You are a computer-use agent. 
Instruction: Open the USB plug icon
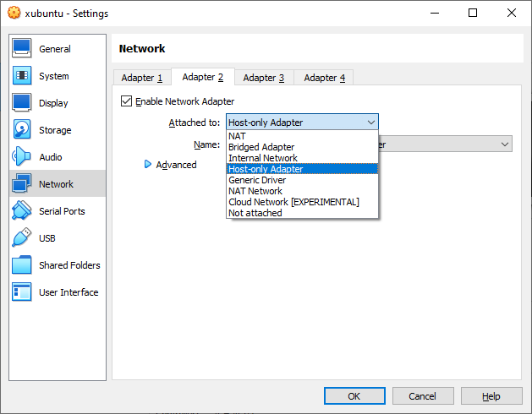22,237
